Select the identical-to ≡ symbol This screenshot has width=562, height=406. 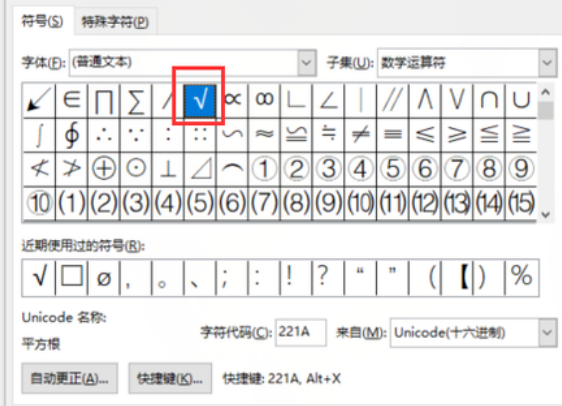(392, 135)
